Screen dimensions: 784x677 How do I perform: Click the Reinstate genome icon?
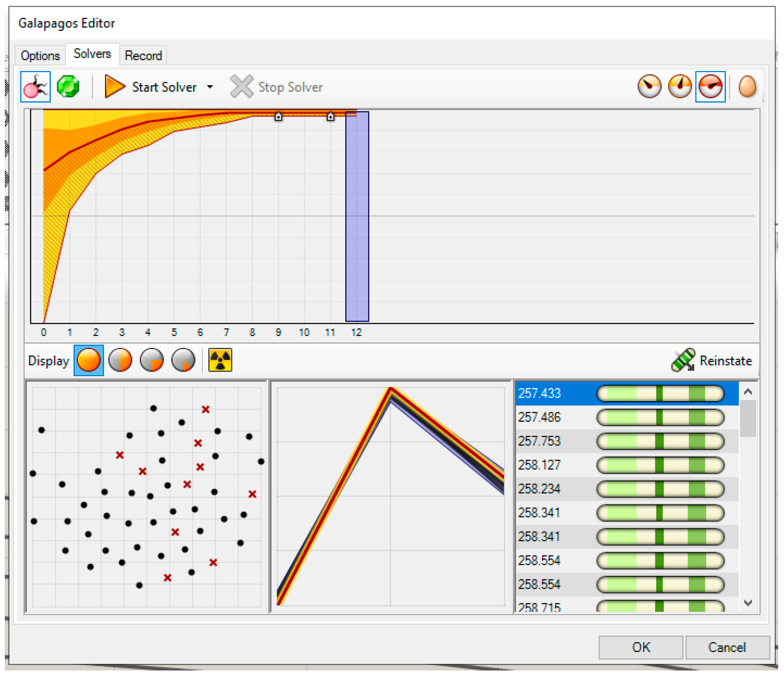tap(683, 360)
